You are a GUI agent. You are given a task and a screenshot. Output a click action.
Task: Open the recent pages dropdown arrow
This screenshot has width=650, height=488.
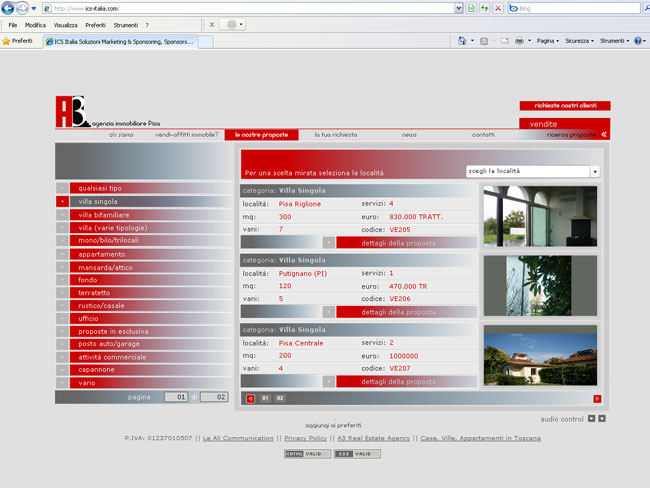[34, 8]
